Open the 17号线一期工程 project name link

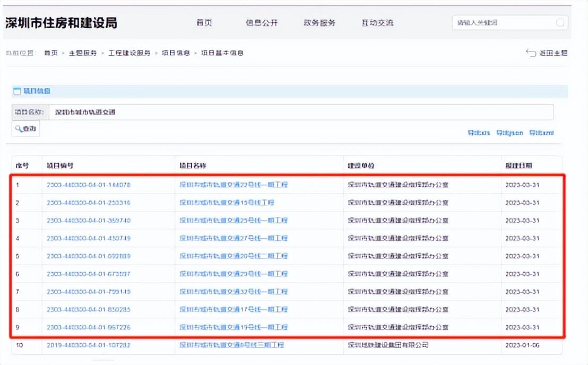pos(234,309)
